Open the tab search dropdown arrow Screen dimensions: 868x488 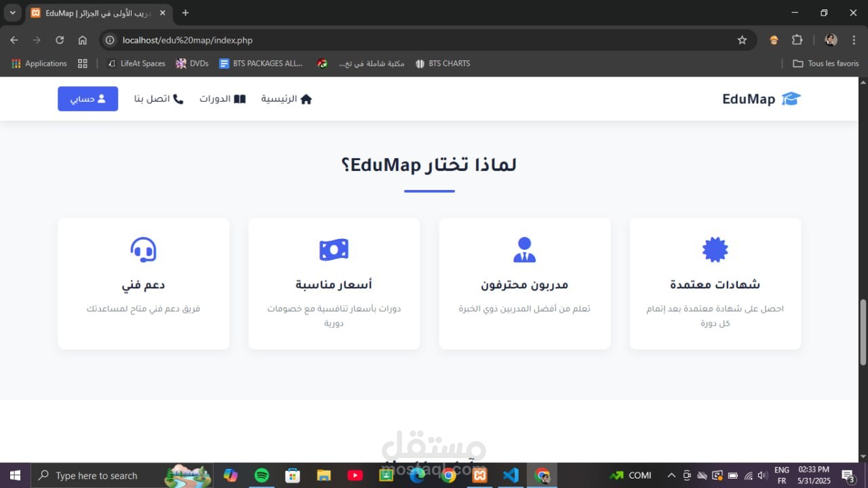(x=12, y=13)
